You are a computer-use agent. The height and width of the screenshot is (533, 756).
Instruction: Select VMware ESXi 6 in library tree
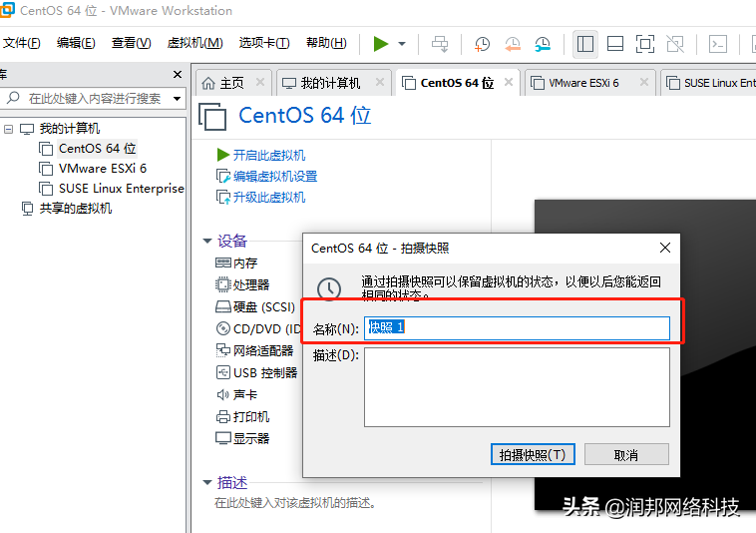102,169
